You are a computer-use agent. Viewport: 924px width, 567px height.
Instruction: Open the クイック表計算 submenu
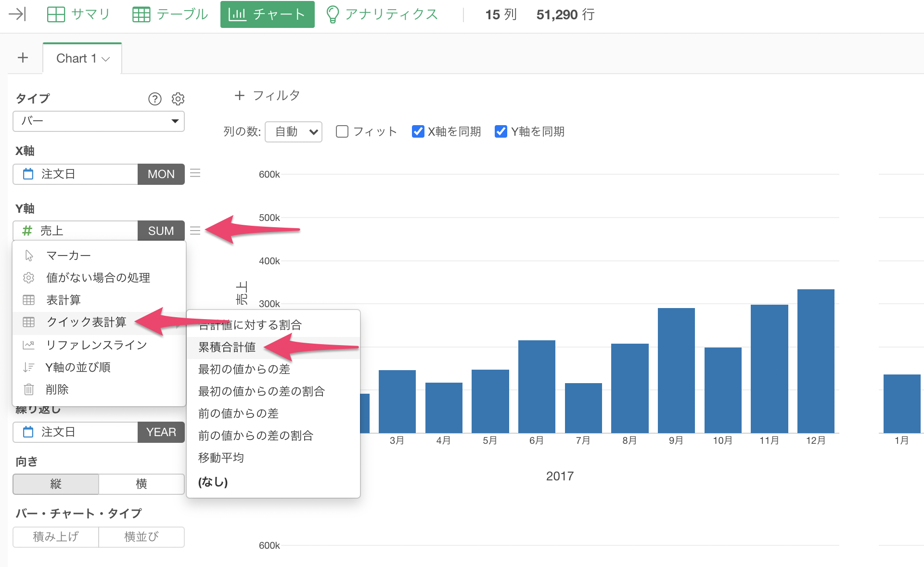[x=99, y=322]
